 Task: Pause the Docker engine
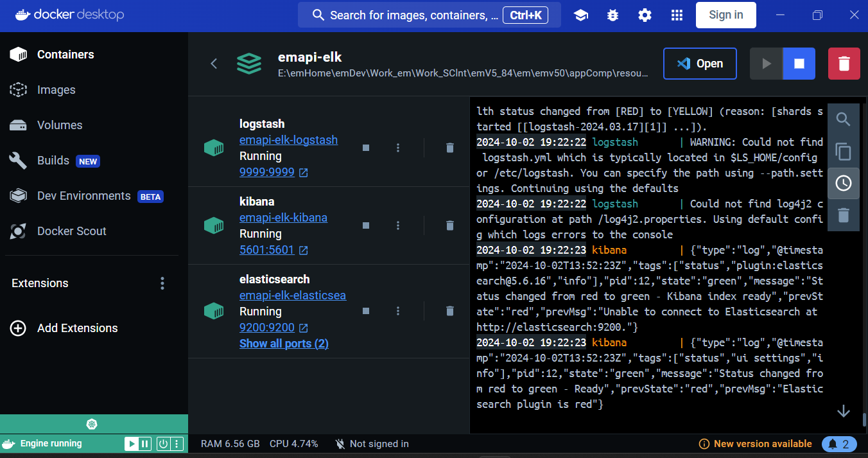(x=145, y=443)
